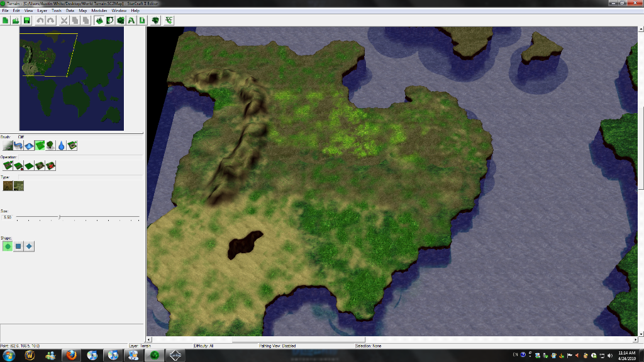The height and width of the screenshot is (362, 644).
Task: Click the green document toolbar icon before the creature icon
Action: point(142,21)
